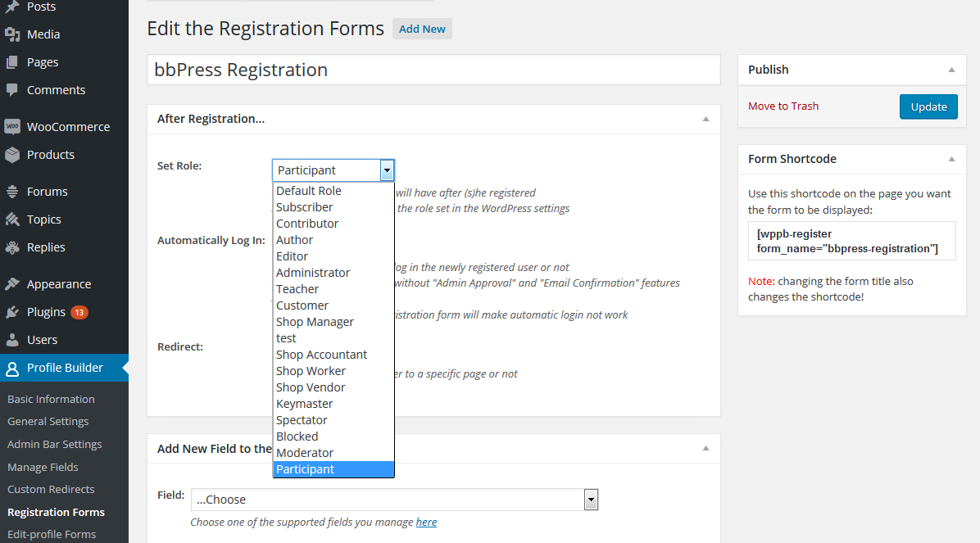Edit the bbPress Registration title field
The image size is (980, 543).
click(433, 70)
